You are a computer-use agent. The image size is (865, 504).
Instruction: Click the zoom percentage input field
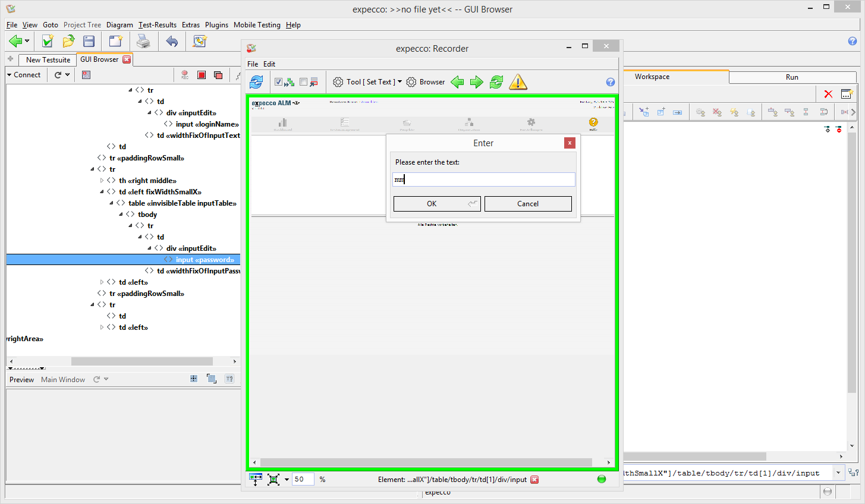point(302,480)
